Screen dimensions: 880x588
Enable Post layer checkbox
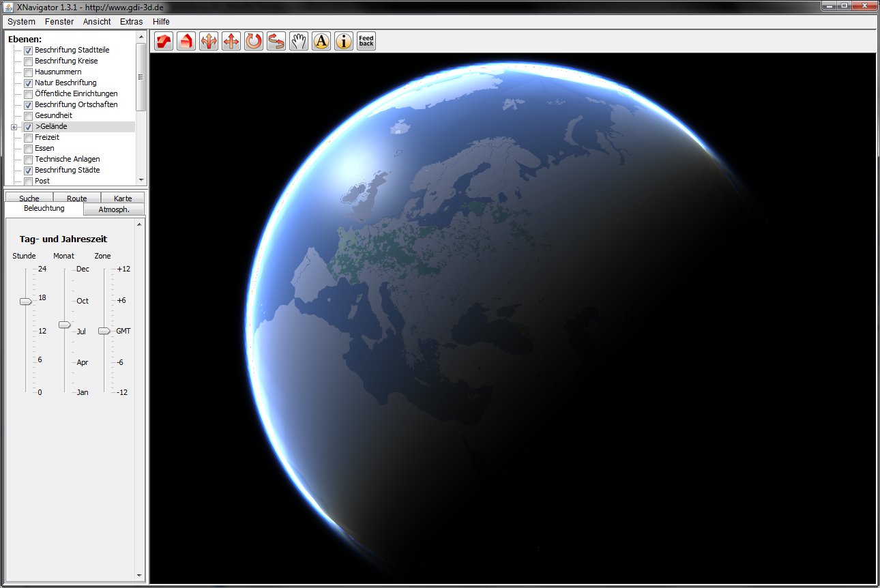pyautogui.click(x=29, y=181)
